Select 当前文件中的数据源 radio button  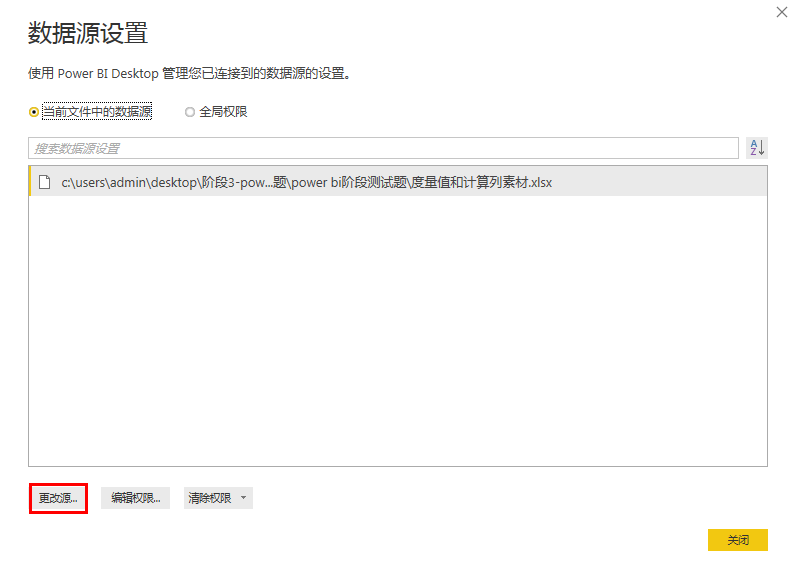point(34,112)
